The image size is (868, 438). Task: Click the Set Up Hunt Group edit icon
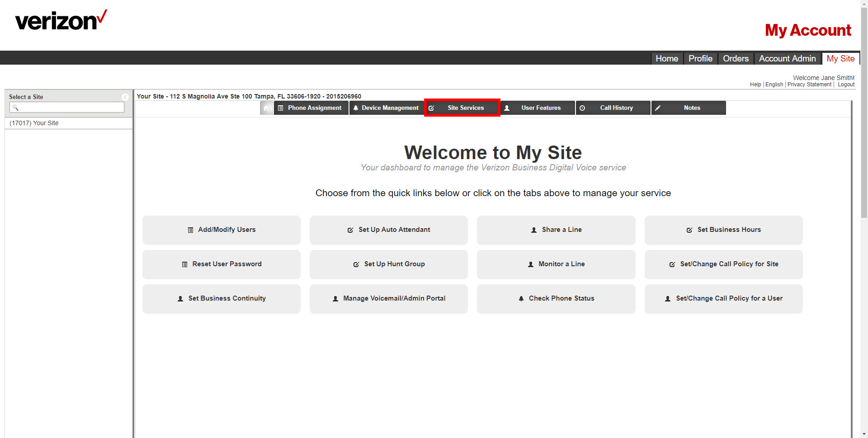coord(356,264)
